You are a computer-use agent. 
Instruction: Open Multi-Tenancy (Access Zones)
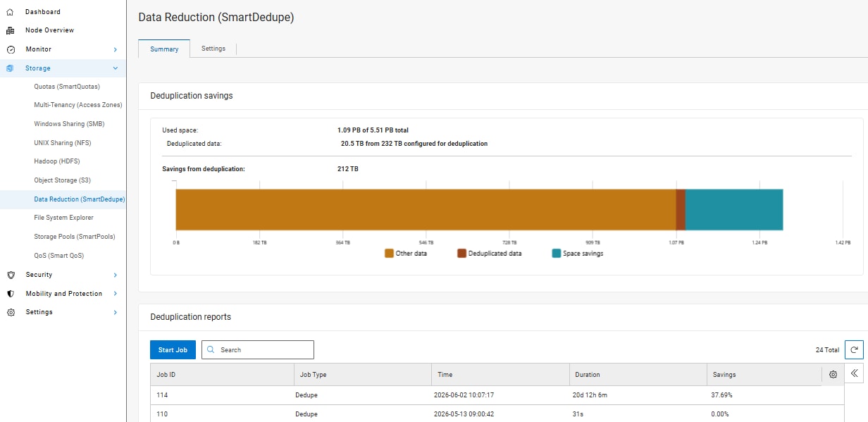tap(78, 105)
